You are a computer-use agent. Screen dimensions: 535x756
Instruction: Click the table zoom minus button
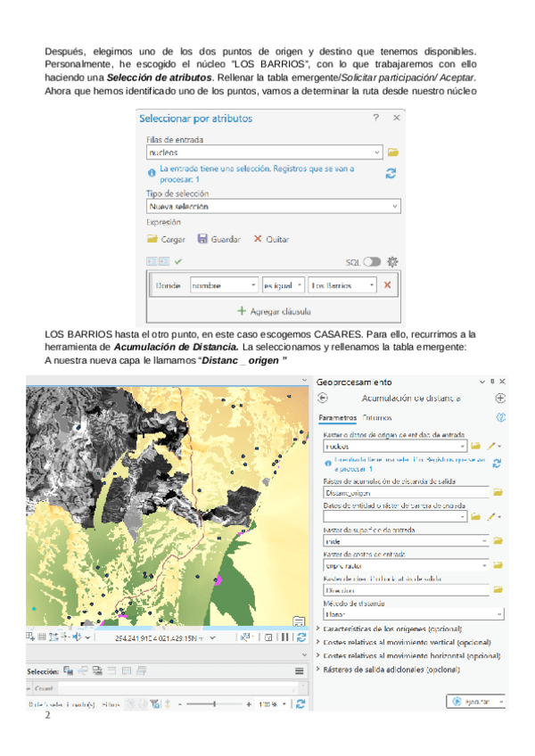[179, 704]
